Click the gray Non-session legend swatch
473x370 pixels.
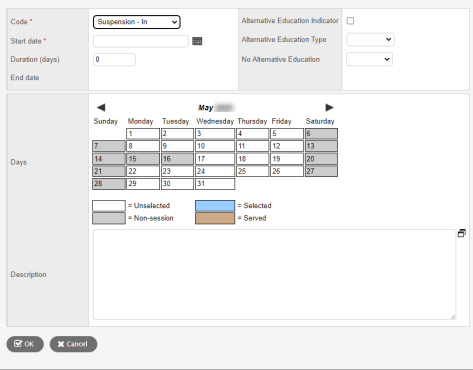(x=109, y=218)
